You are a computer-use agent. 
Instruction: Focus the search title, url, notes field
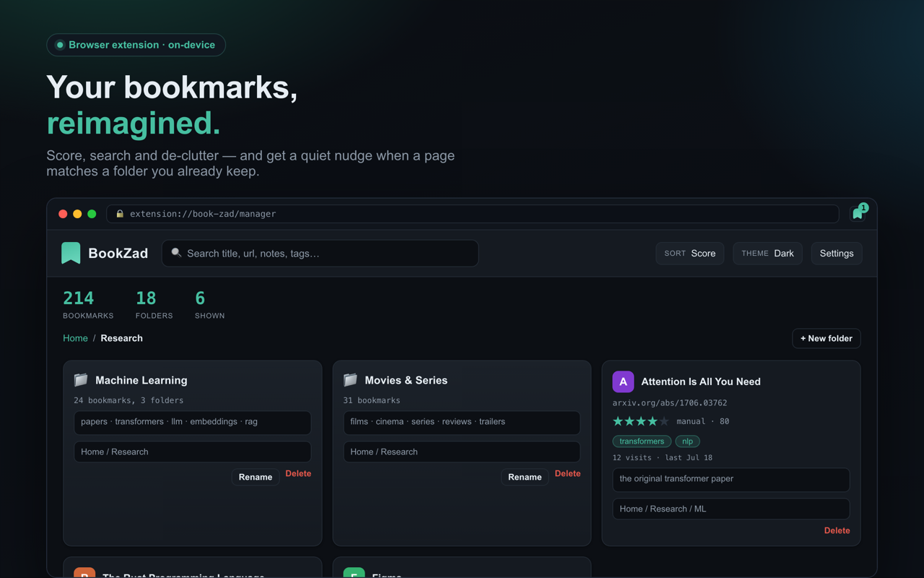point(320,254)
